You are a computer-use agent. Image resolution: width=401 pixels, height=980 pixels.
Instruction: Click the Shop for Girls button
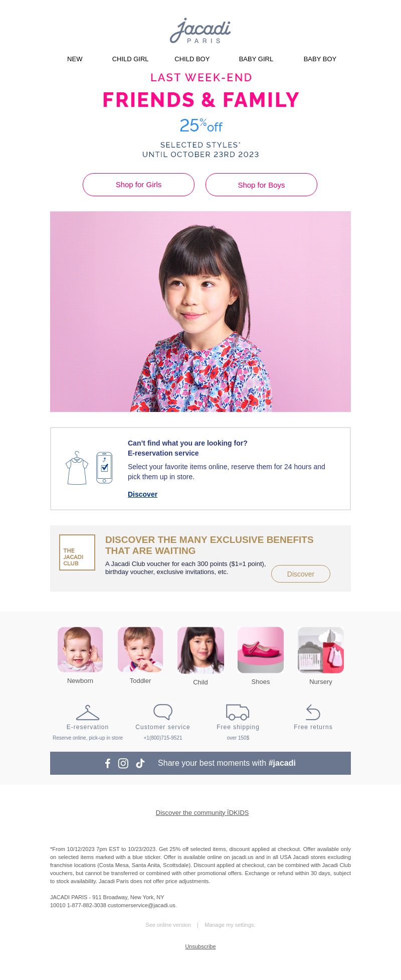pyautogui.click(x=138, y=185)
